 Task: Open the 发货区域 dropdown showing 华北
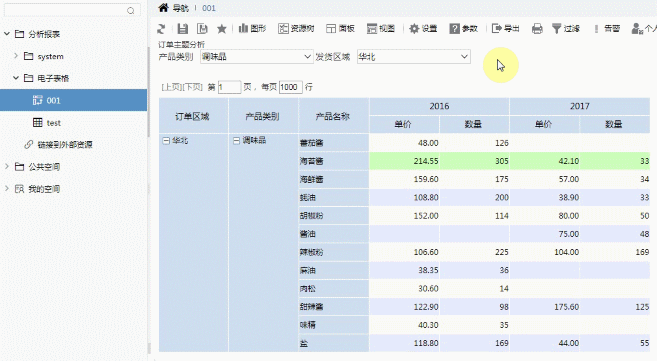click(414, 57)
